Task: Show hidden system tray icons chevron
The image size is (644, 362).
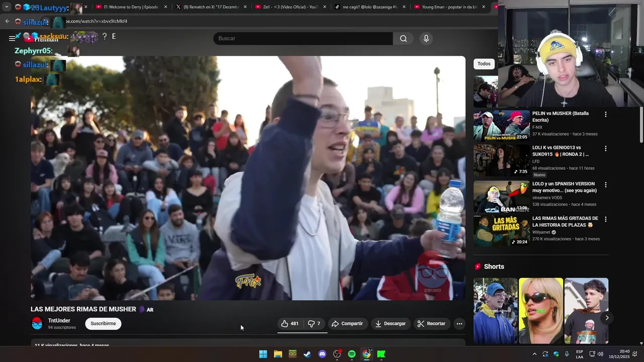Action: tap(534, 354)
